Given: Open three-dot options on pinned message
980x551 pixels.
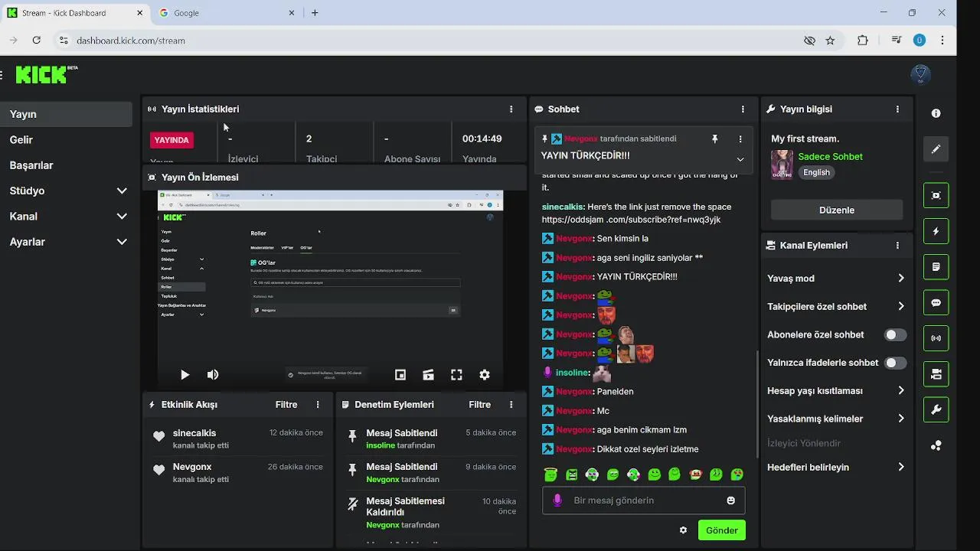Looking at the screenshot, I should (x=740, y=139).
